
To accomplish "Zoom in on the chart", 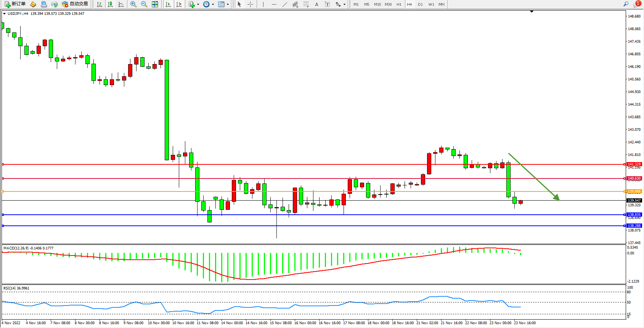I will coord(133,4).
